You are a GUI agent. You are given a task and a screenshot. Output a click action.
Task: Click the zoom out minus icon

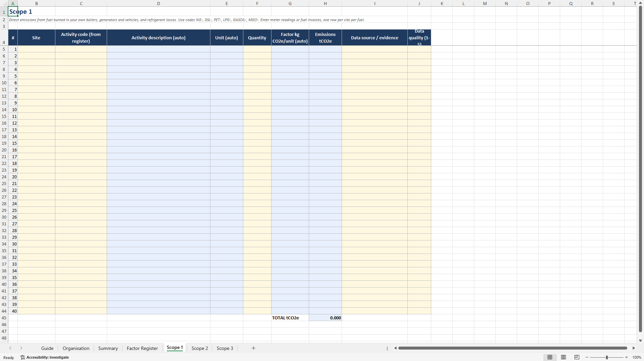[587, 357]
